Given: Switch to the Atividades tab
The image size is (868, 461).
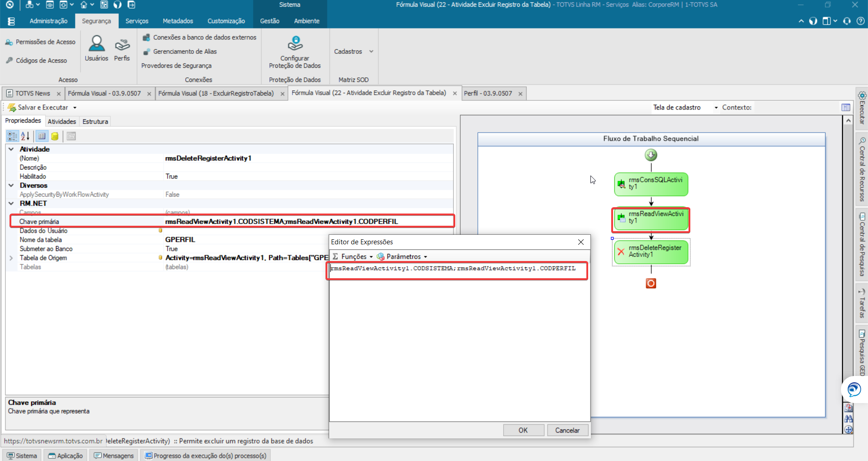Looking at the screenshot, I should 62,121.
